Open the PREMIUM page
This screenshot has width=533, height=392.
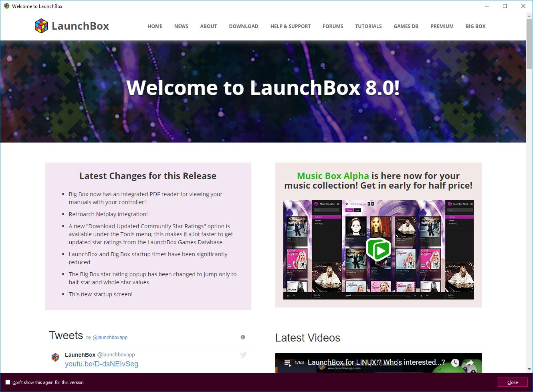[442, 26]
